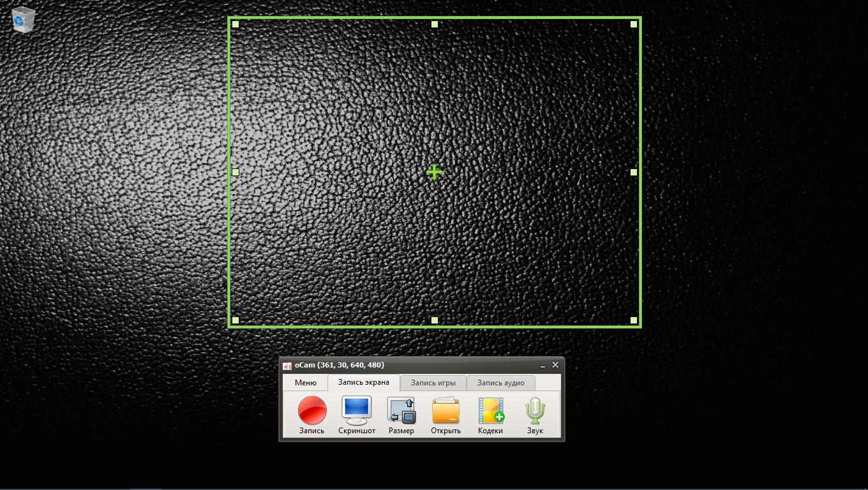Open the Размер resize options
Viewport: 868px width, 490px height.
[x=401, y=412]
